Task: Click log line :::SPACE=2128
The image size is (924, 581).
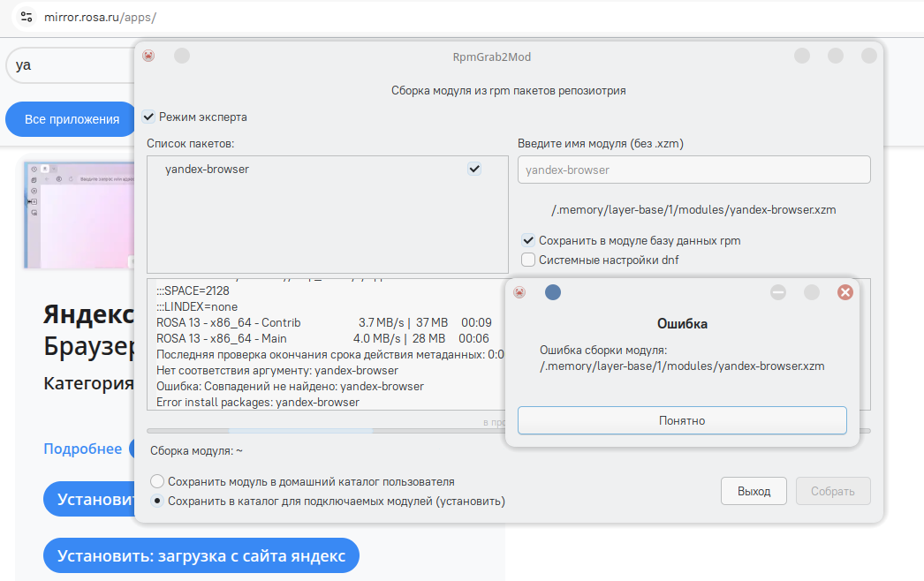Action: click(x=193, y=291)
